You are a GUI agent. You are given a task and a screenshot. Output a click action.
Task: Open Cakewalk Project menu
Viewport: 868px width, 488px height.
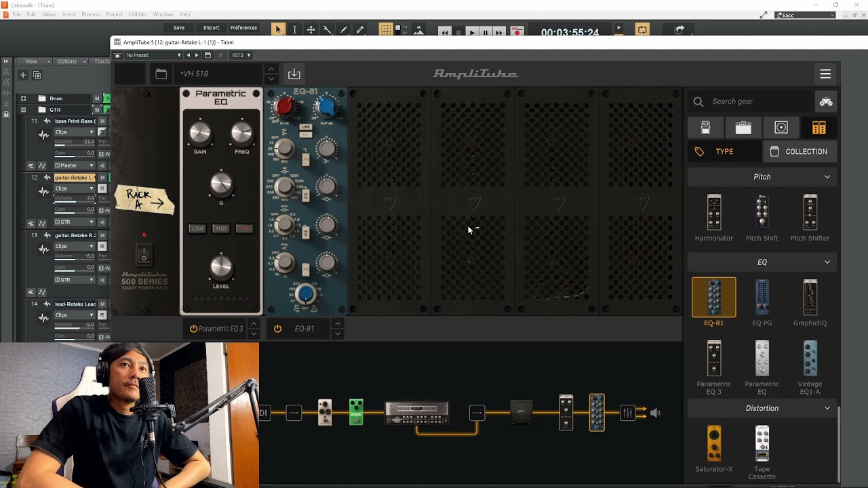tap(115, 14)
